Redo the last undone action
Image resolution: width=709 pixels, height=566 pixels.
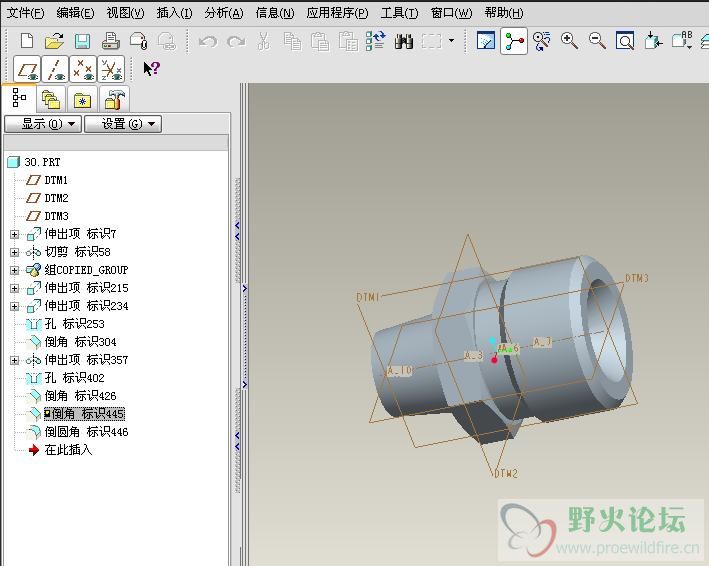tap(236, 42)
